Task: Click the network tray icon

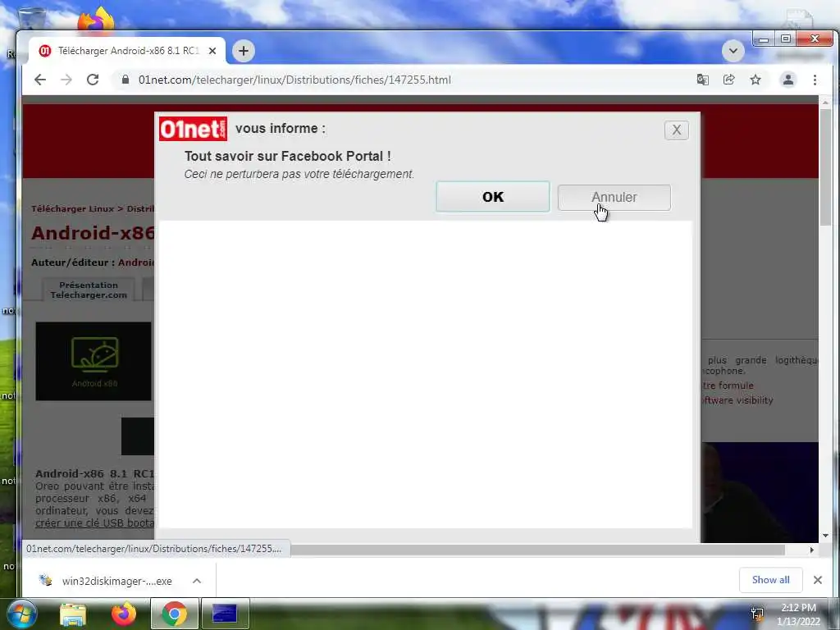Action: (x=757, y=614)
